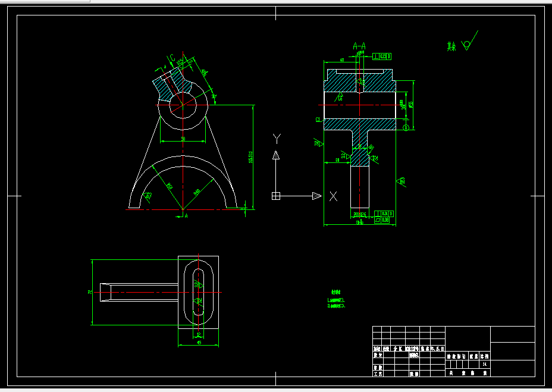The image size is (552, 392).
Task: Click the A cutting-plane marker below front view
Action: [186, 215]
